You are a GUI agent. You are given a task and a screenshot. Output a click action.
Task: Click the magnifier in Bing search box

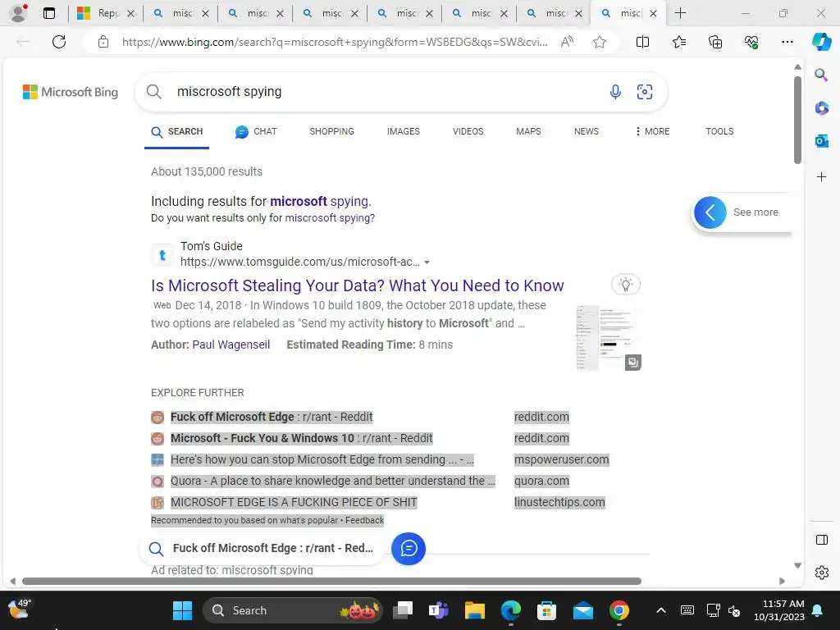[x=153, y=92]
